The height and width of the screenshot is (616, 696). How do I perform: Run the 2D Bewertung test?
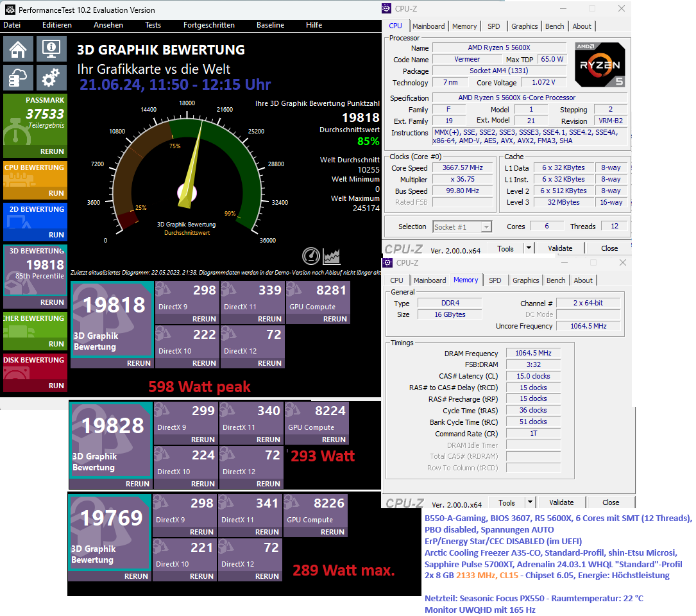tap(56, 235)
